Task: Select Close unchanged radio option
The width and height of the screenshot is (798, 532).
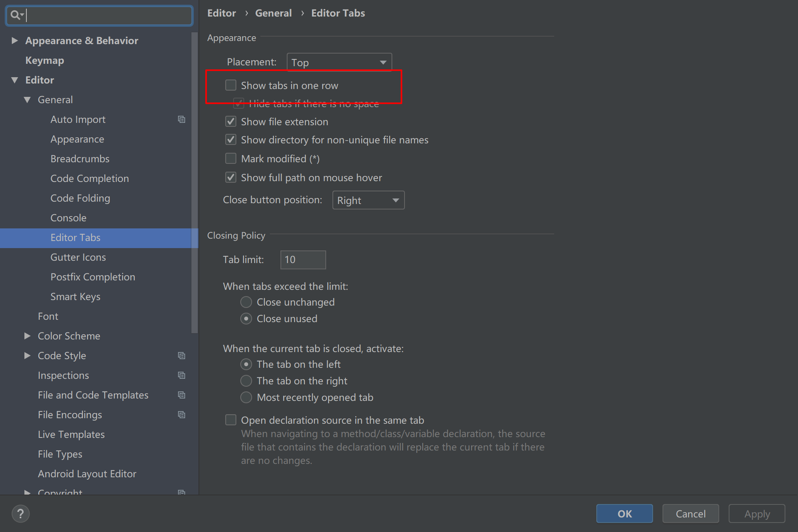Action: [x=246, y=302]
